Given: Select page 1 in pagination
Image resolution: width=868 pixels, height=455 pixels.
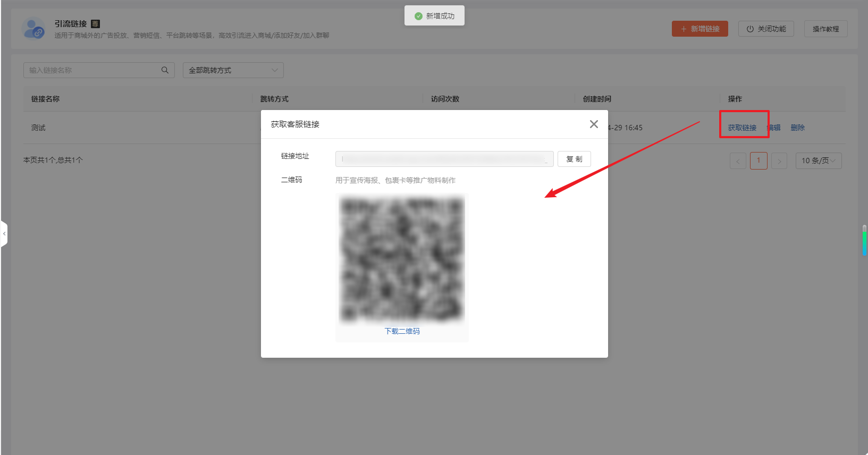Looking at the screenshot, I should [x=759, y=161].
